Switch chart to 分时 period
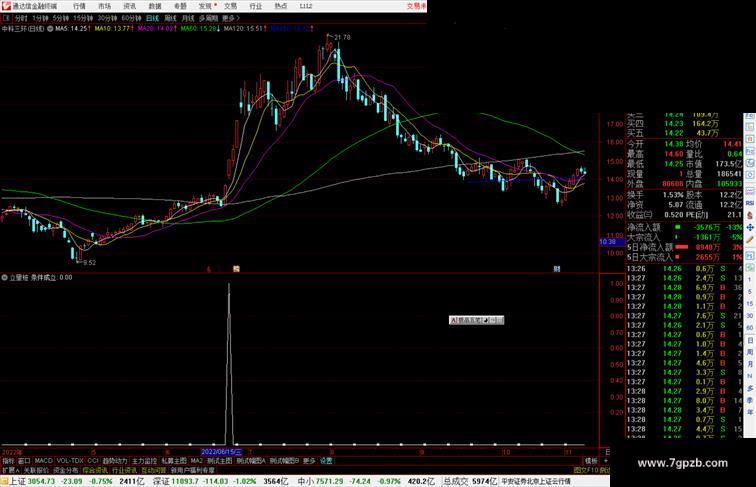Viewport: 756px width, 487px height. point(21,18)
